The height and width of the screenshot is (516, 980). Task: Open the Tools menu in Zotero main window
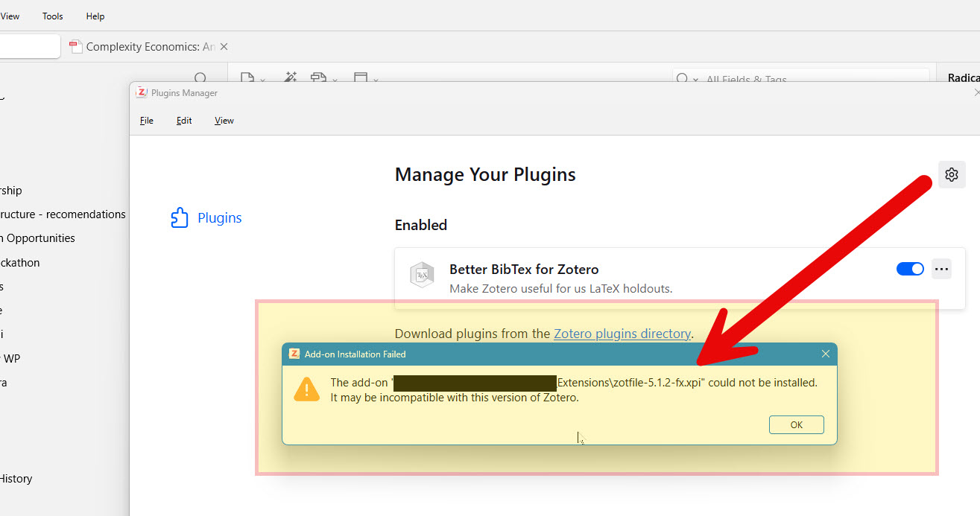(53, 16)
